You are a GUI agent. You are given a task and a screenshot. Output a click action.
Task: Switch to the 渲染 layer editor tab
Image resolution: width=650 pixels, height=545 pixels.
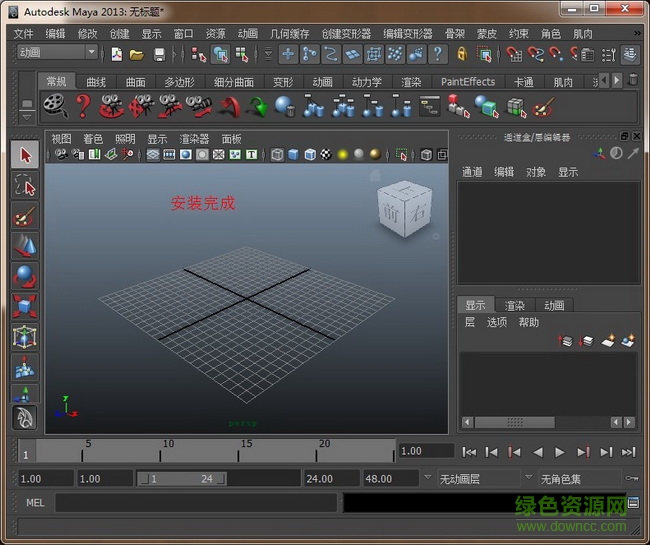pyautogui.click(x=514, y=305)
